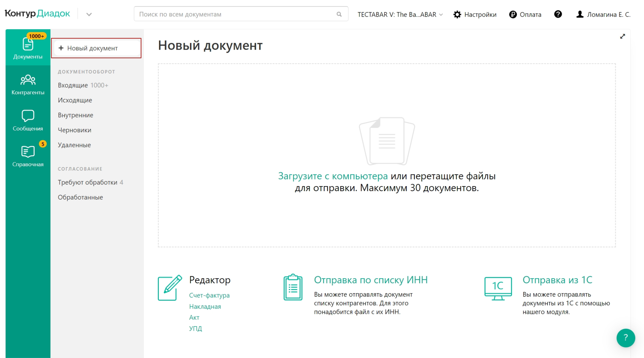
Task: Click the help question mark in header
Action: click(x=558, y=14)
